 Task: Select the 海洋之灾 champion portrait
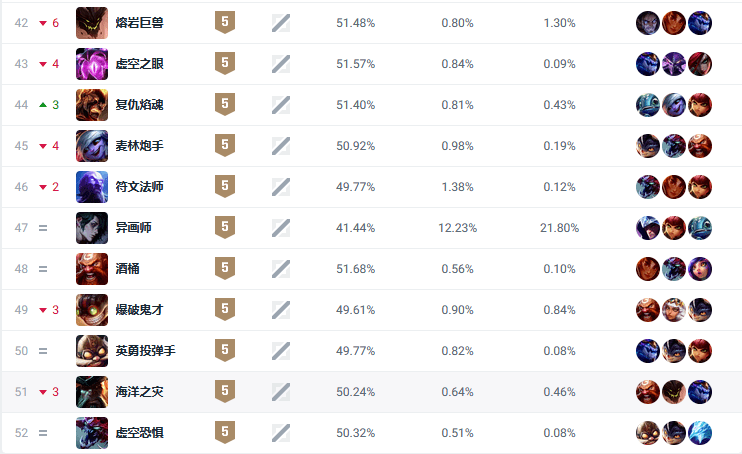[92, 392]
